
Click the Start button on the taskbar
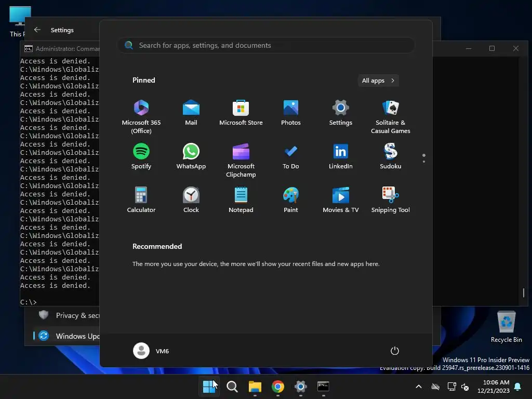[x=209, y=387]
